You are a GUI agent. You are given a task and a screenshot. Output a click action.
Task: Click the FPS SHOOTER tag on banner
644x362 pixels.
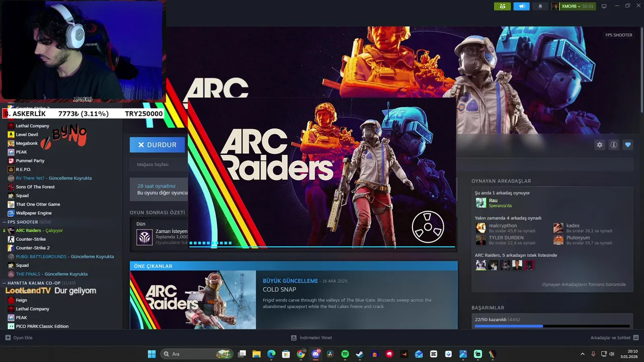tap(619, 35)
